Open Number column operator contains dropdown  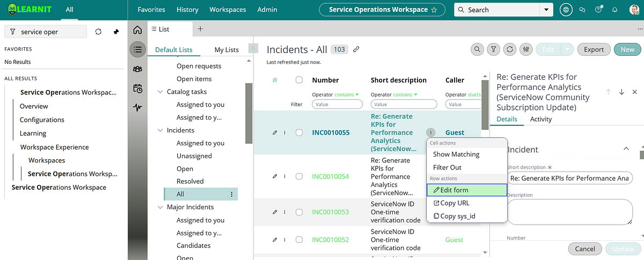[x=347, y=95]
